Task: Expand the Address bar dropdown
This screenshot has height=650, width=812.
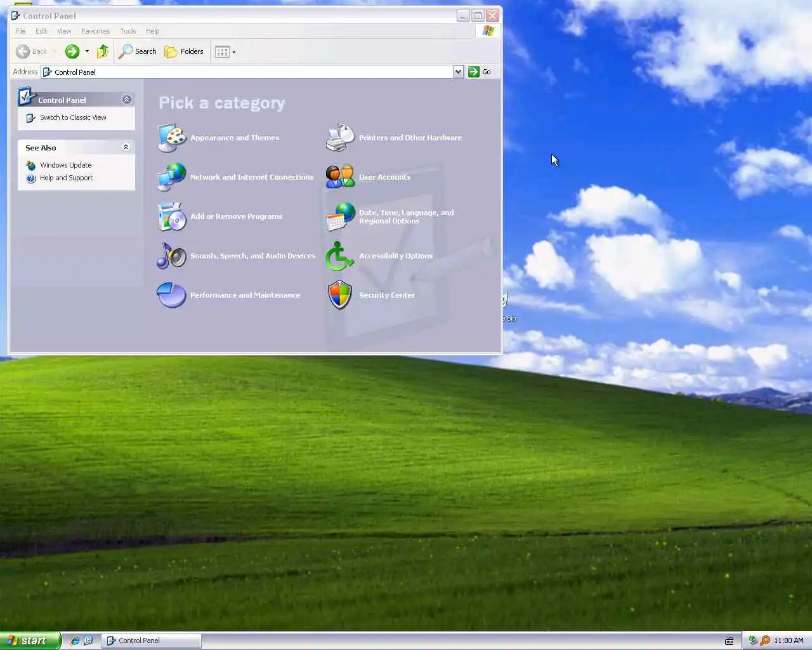Action: pos(458,72)
